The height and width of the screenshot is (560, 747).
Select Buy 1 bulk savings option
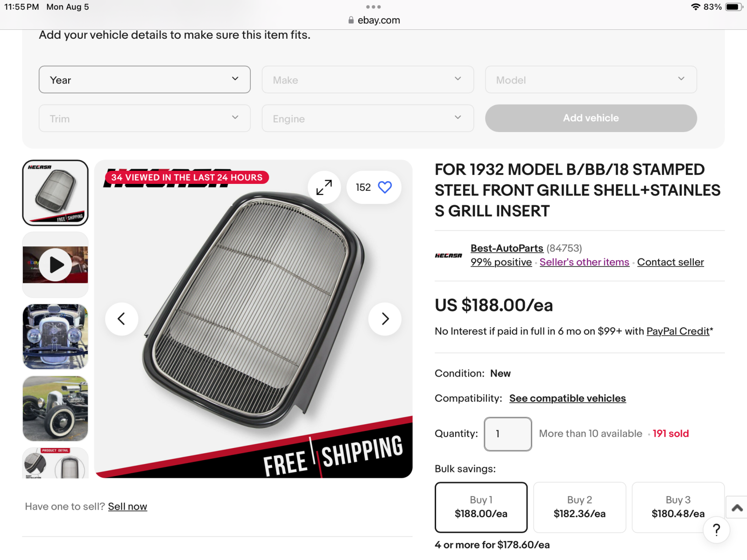tap(481, 507)
